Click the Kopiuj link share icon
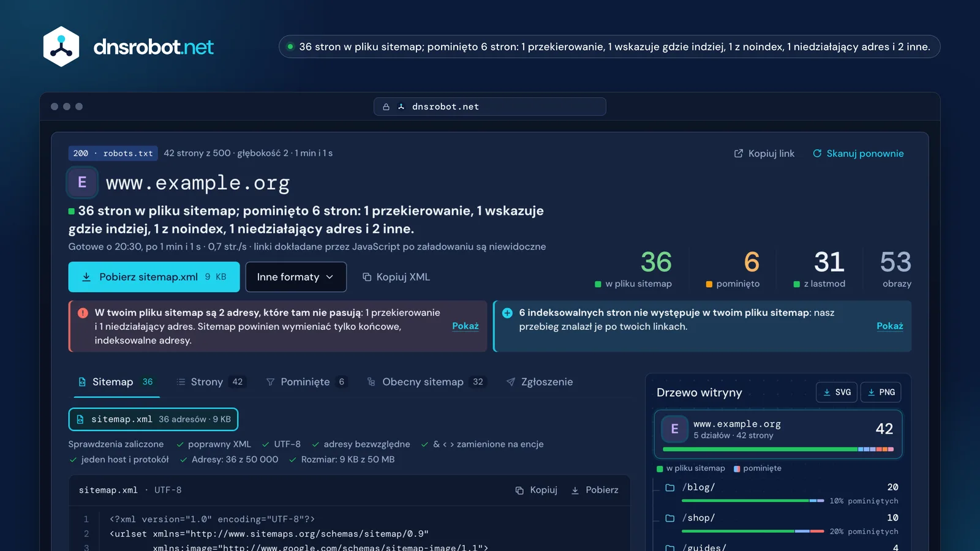The height and width of the screenshot is (551, 980). (x=739, y=154)
